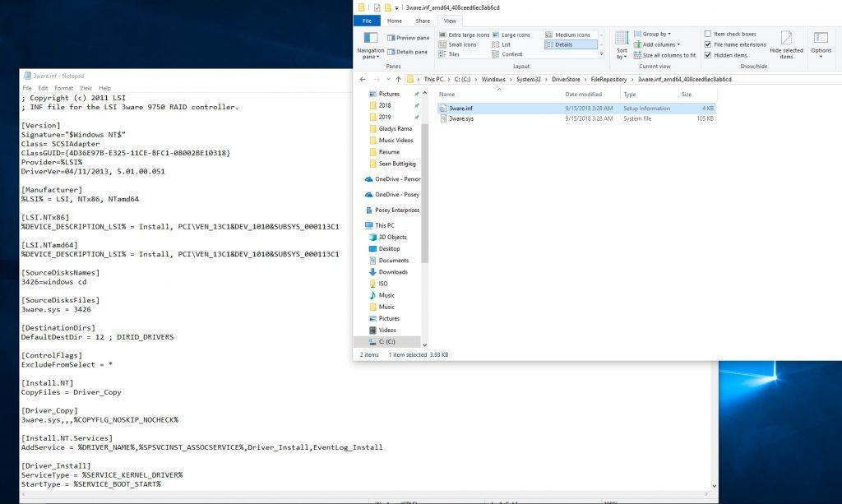Screen dimensions: 842x504
Task: Open Notepad Edit menu
Action: [43, 88]
